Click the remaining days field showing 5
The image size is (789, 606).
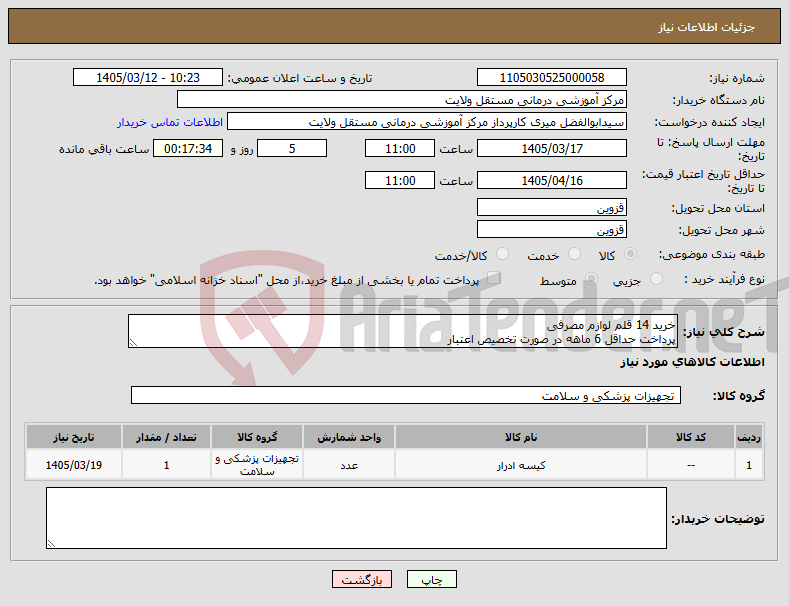[x=292, y=148]
